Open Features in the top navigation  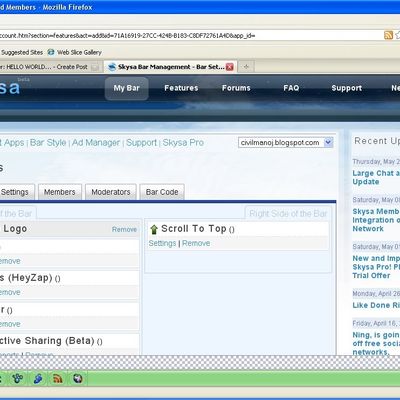181,88
